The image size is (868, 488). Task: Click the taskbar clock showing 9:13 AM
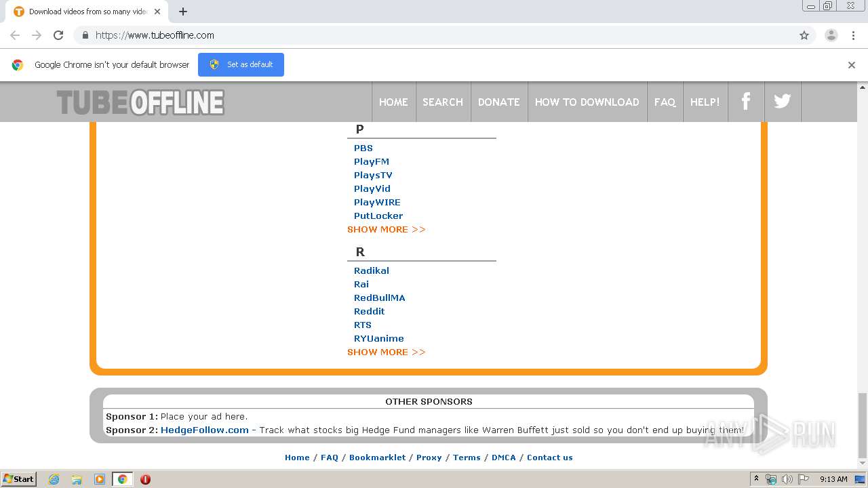point(833,479)
